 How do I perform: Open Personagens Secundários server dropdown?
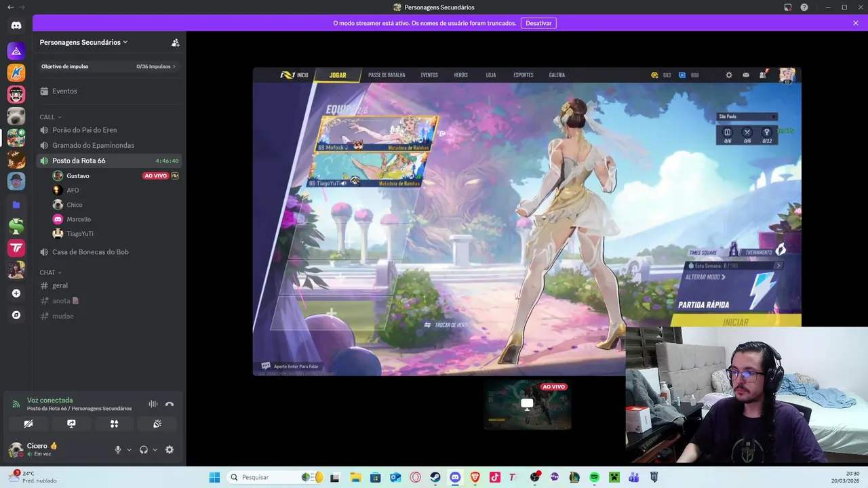tap(83, 42)
